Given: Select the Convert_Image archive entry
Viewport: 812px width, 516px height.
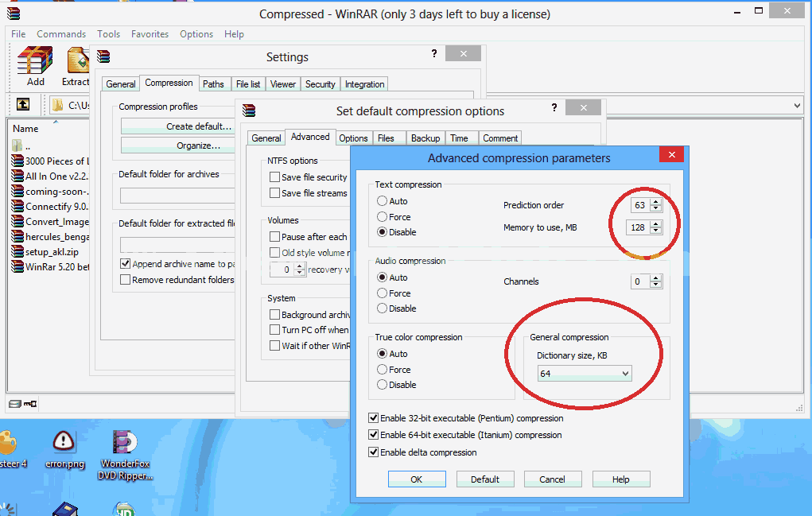Looking at the screenshot, I should pyautogui.click(x=50, y=222).
